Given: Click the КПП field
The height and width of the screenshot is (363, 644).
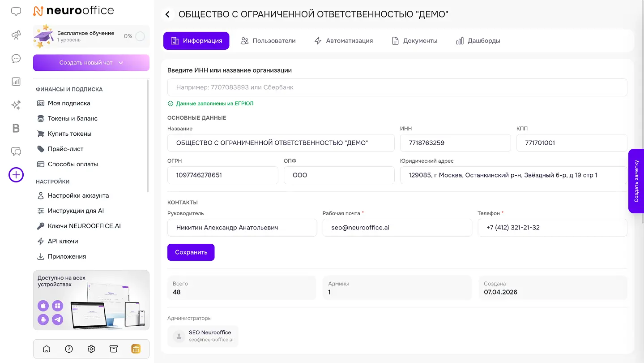Looking at the screenshot, I should (572, 143).
